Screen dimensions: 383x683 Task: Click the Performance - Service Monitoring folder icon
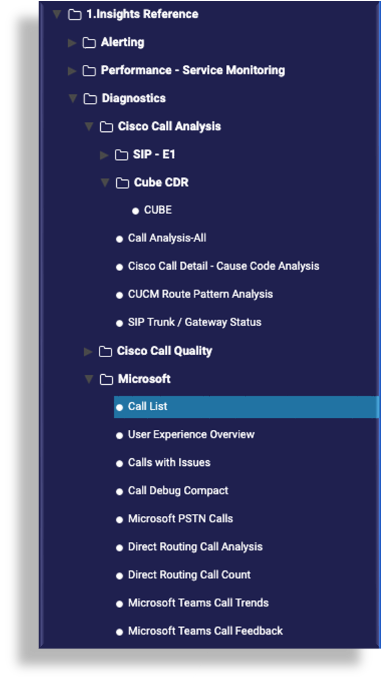(89, 71)
